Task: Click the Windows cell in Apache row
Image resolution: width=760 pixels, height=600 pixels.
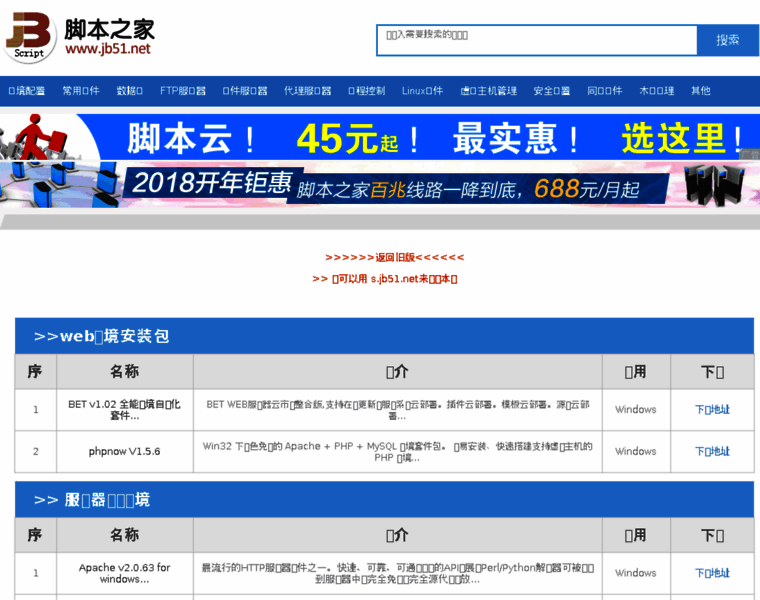Action: 636,573
